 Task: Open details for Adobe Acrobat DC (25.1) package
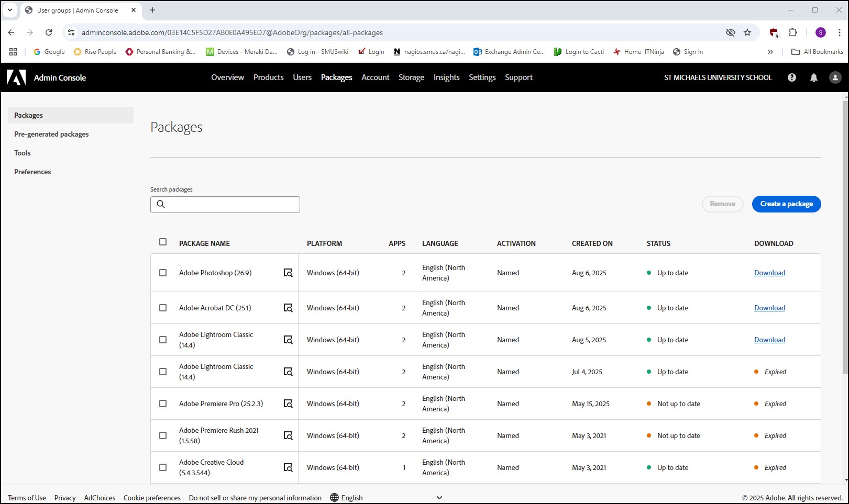coord(288,308)
